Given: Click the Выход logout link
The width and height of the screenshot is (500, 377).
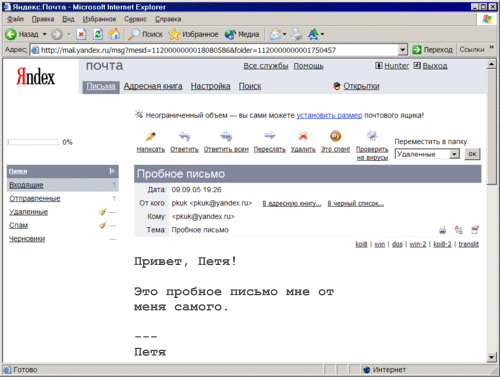Looking at the screenshot, I should click(x=435, y=66).
